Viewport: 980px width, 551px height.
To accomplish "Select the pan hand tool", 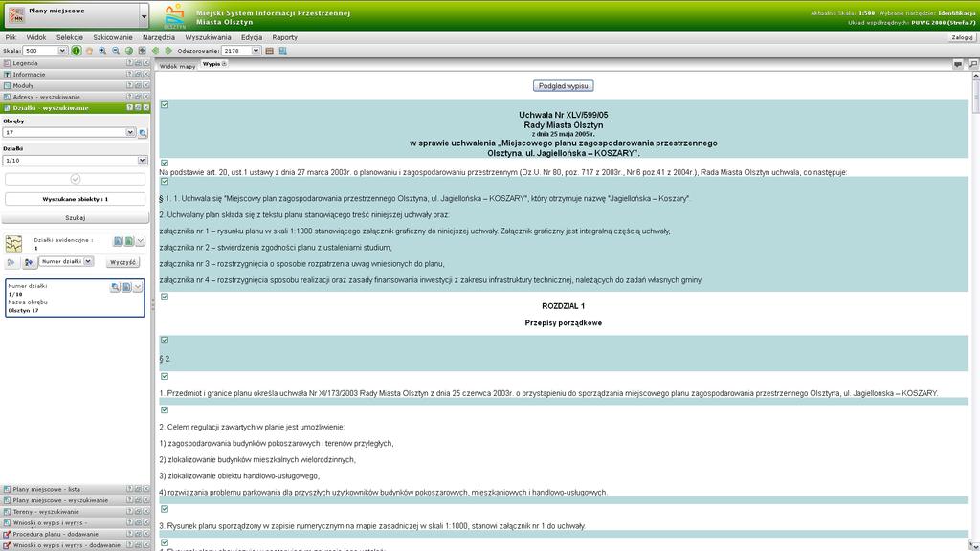I will (89, 51).
